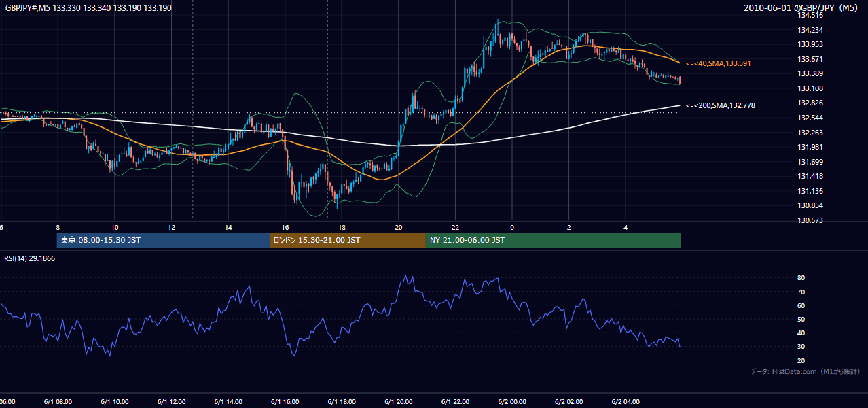This screenshot has width=868, height=408.
Task: Click hour tick 22 below price chart
Action: [x=455, y=228]
